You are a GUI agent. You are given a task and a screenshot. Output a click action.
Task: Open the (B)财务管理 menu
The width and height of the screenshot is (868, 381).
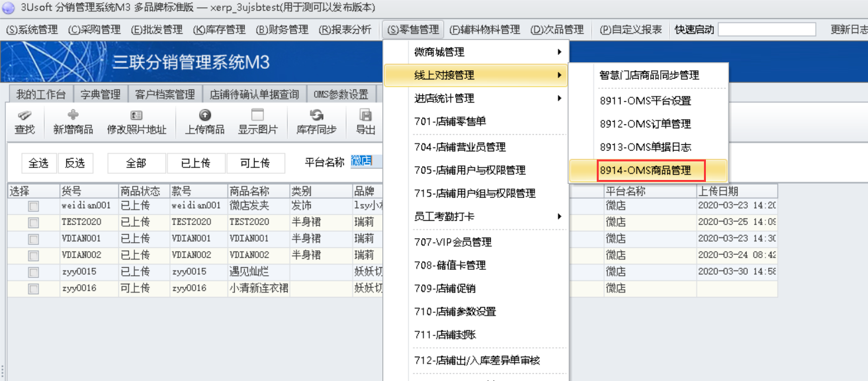[x=282, y=30]
